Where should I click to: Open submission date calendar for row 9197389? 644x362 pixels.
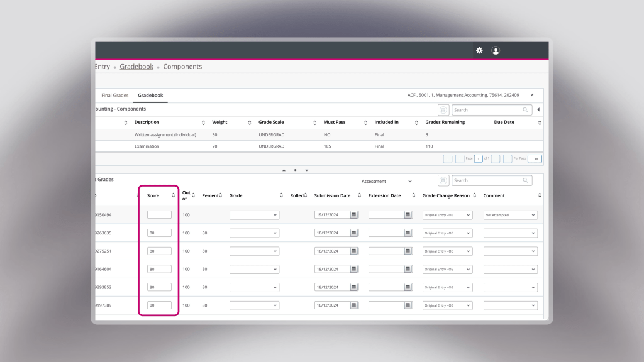pyautogui.click(x=354, y=305)
